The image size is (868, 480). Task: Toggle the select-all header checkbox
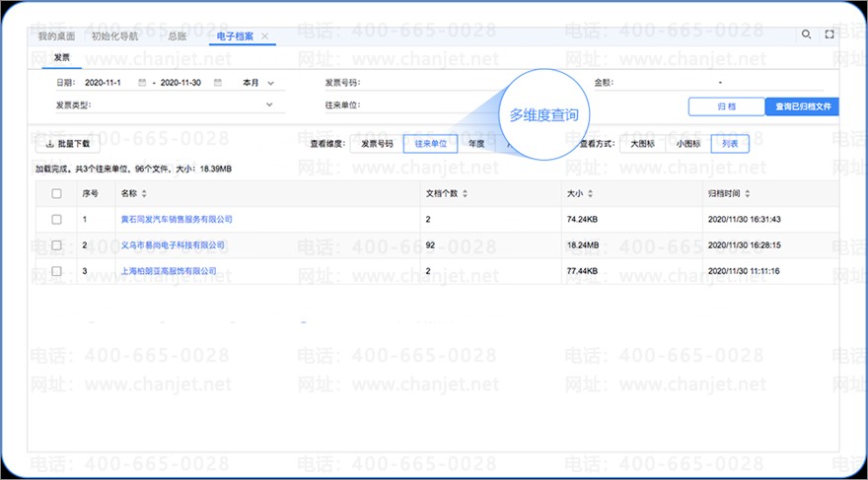[x=56, y=193]
